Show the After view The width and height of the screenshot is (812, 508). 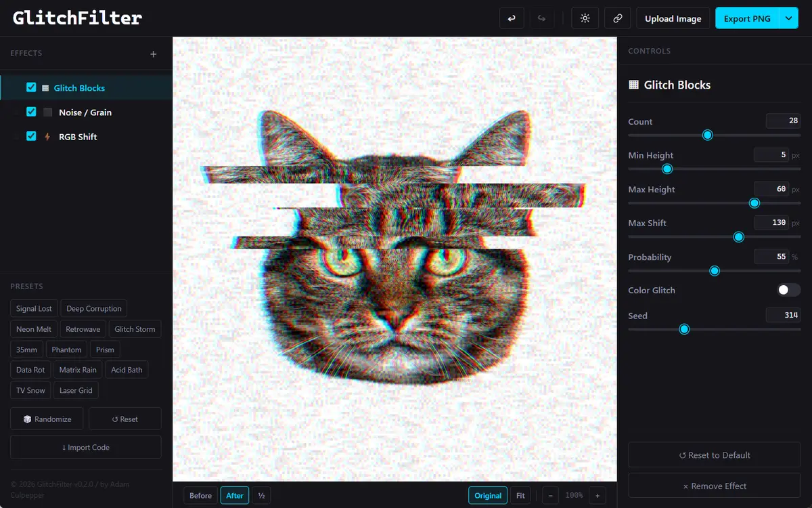[235, 496]
